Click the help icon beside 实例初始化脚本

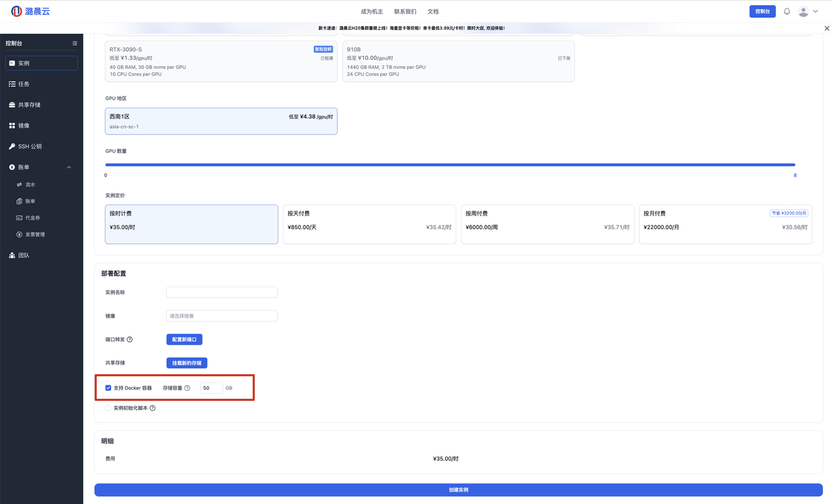tap(153, 408)
